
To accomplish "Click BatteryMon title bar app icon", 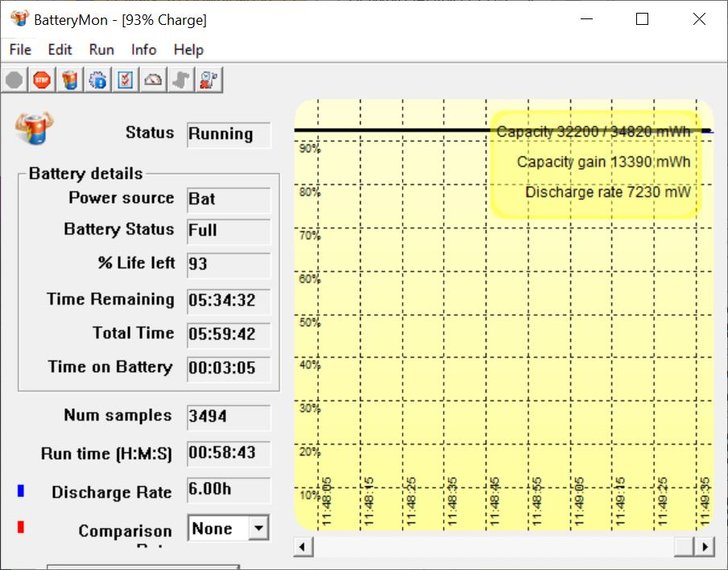I will pyautogui.click(x=20, y=19).
